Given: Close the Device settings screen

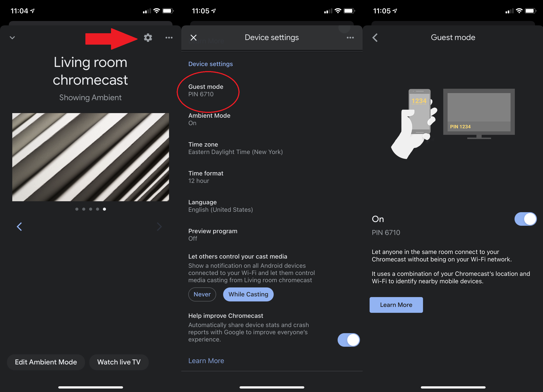Looking at the screenshot, I should click(194, 38).
